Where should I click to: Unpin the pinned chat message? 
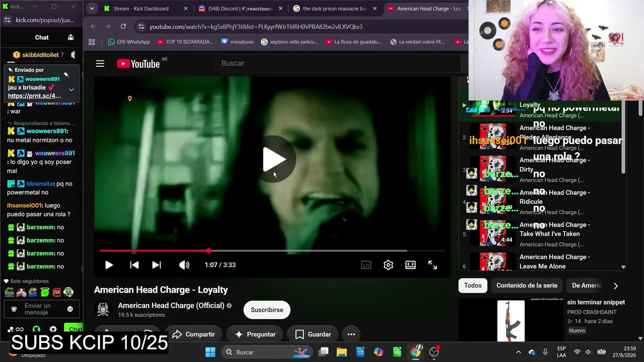point(66,75)
